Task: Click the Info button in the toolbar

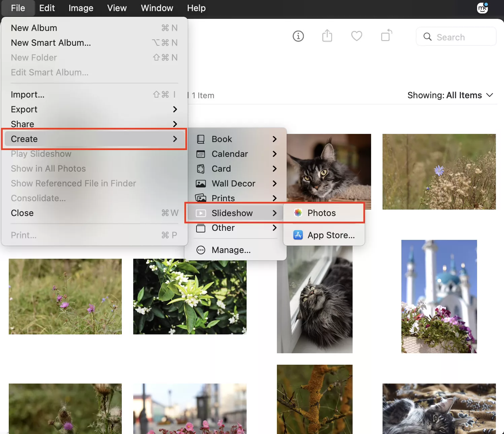Action: pyautogui.click(x=298, y=36)
